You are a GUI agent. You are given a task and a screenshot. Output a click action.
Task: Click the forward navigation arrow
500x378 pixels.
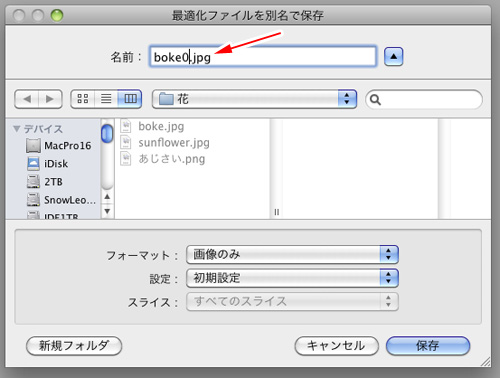[x=50, y=99]
